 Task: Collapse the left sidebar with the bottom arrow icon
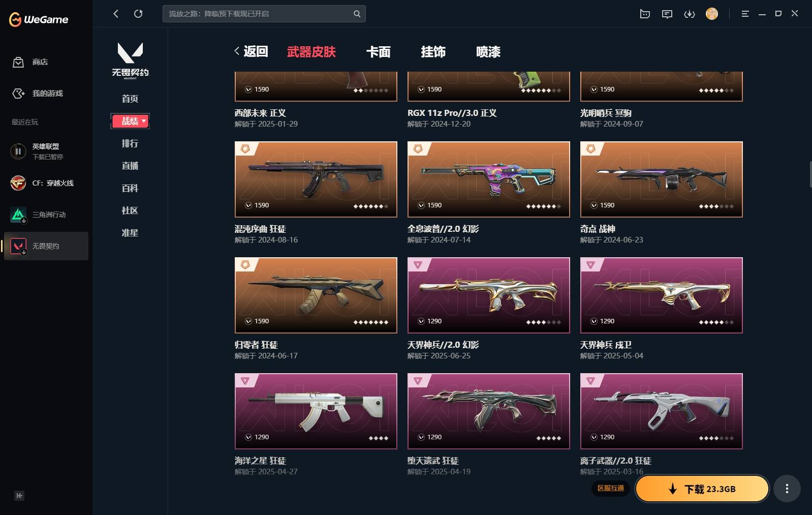(x=19, y=496)
